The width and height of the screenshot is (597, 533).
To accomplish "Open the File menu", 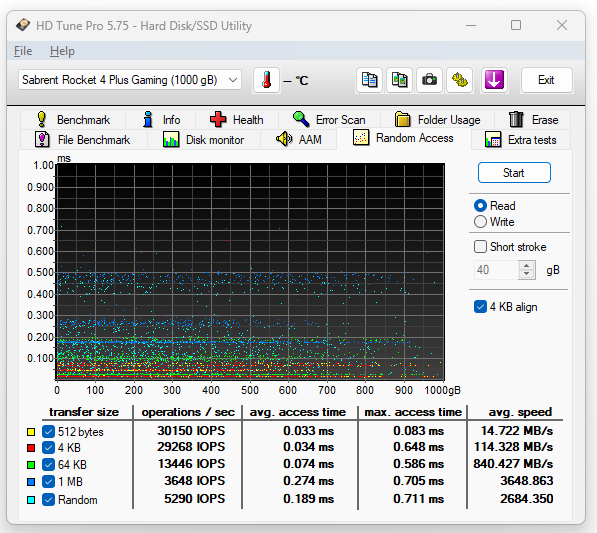I will [23, 51].
